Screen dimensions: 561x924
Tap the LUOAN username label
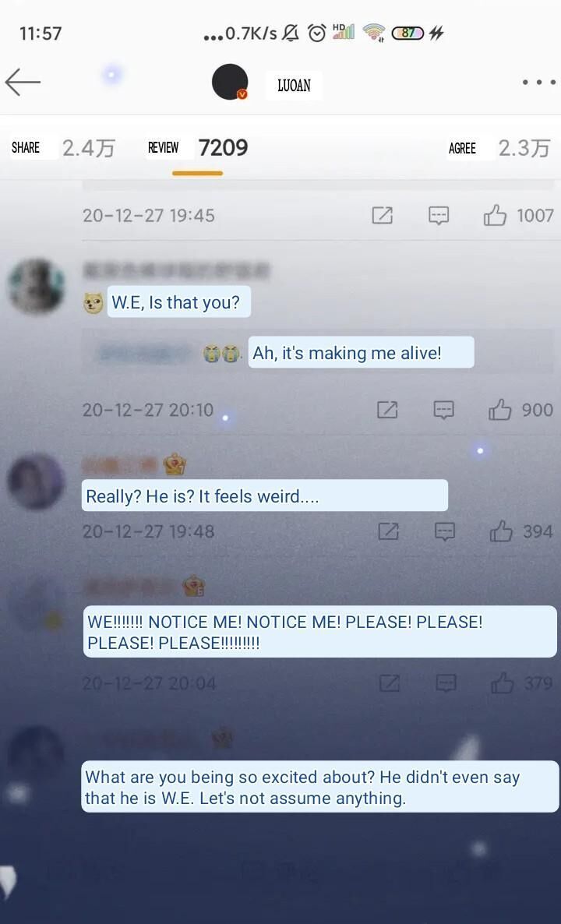(x=294, y=86)
